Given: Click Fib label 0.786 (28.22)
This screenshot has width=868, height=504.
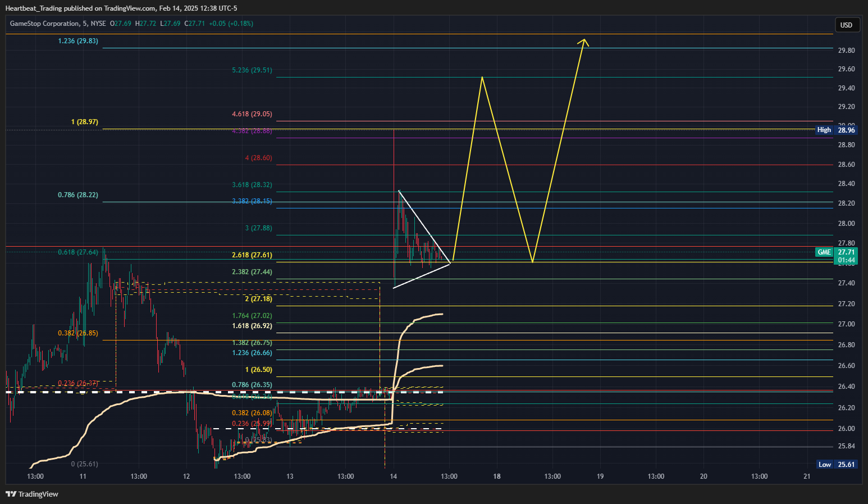Looking at the screenshot, I should pyautogui.click(x=78, y=195).
